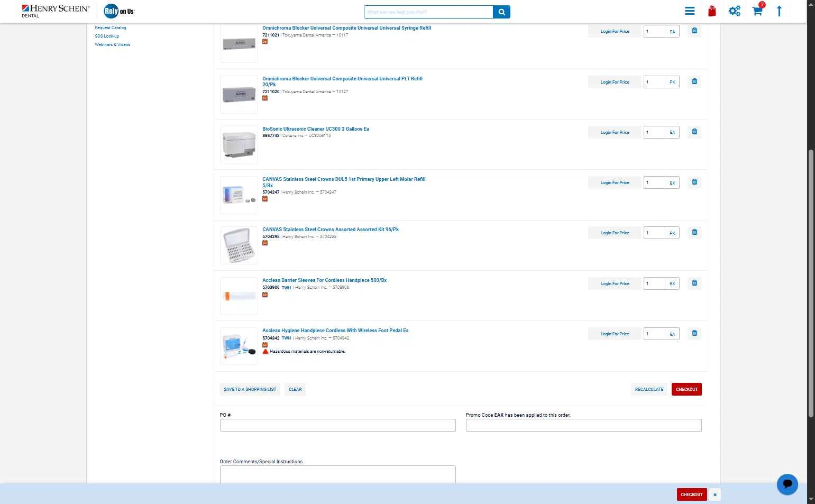This screenshot has height=504, width=815.
Task: Open the shopping cart with 7 items
Action: (x=758, y=10)
